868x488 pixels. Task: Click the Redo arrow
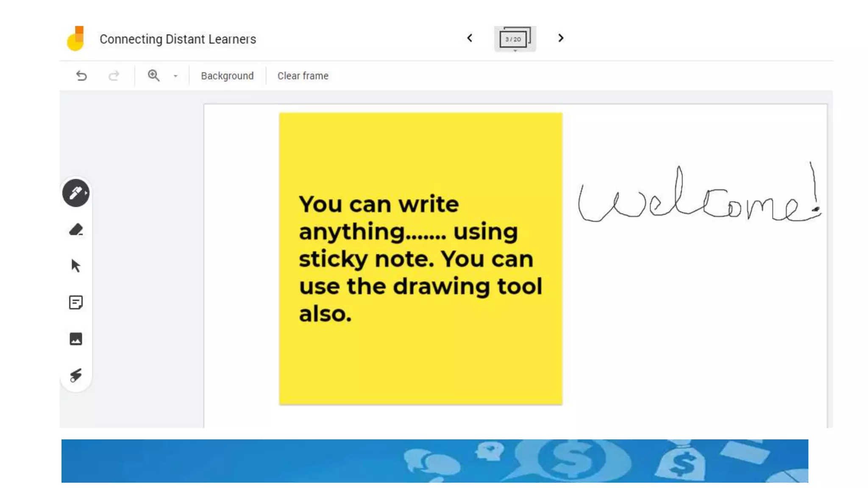click(114, 76)
